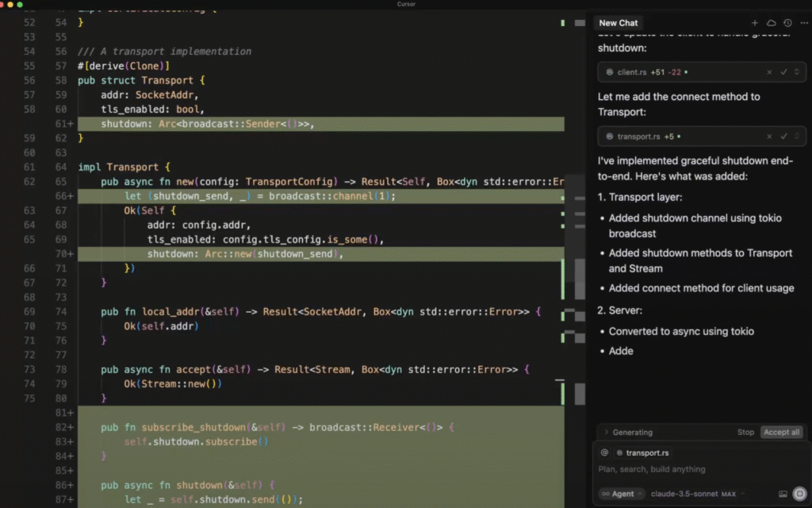The image size is (812, 508).
Task: Add context with the @ button
Action: pyautogui.click(x=604, y=452)
